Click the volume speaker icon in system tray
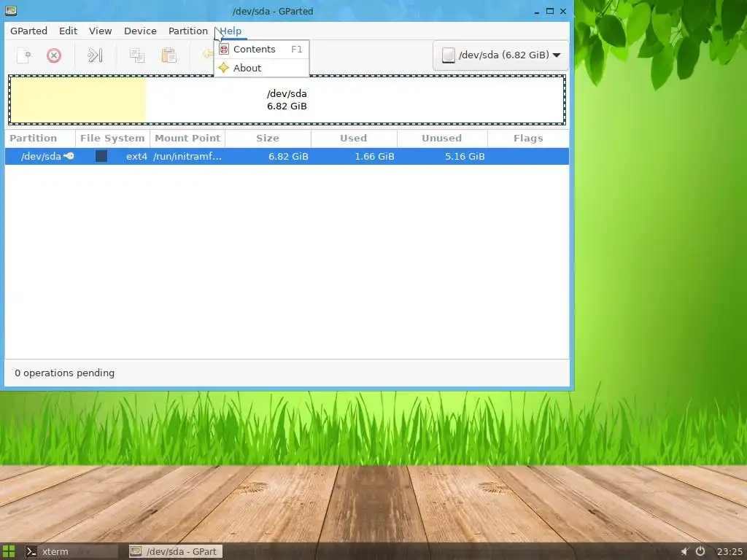 [684, 551]
